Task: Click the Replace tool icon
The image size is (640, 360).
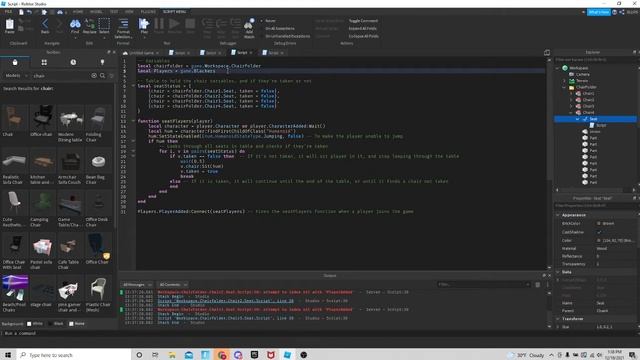Action: pyautogui.click(x=89, y=25)
